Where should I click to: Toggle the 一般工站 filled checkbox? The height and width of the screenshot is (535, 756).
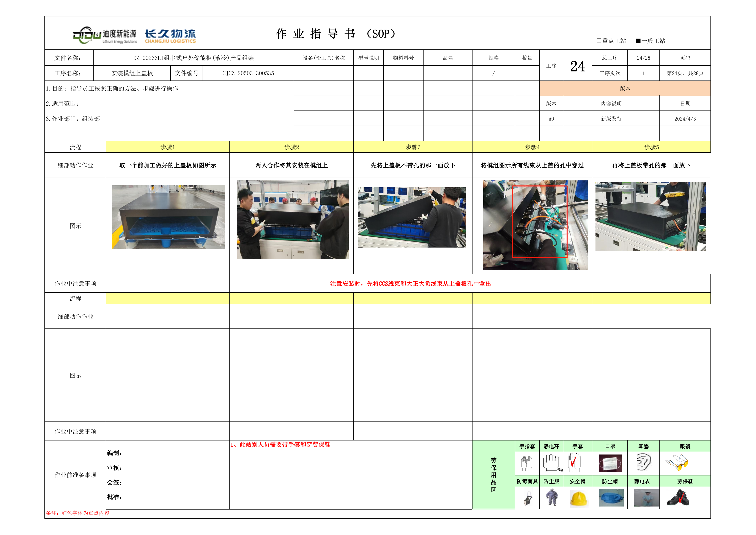point(638,41)
